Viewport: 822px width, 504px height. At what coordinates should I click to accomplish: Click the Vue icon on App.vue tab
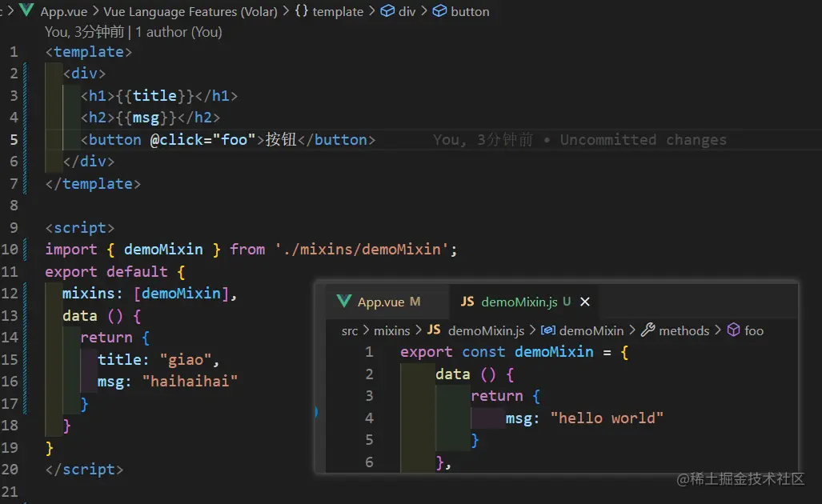344,301
